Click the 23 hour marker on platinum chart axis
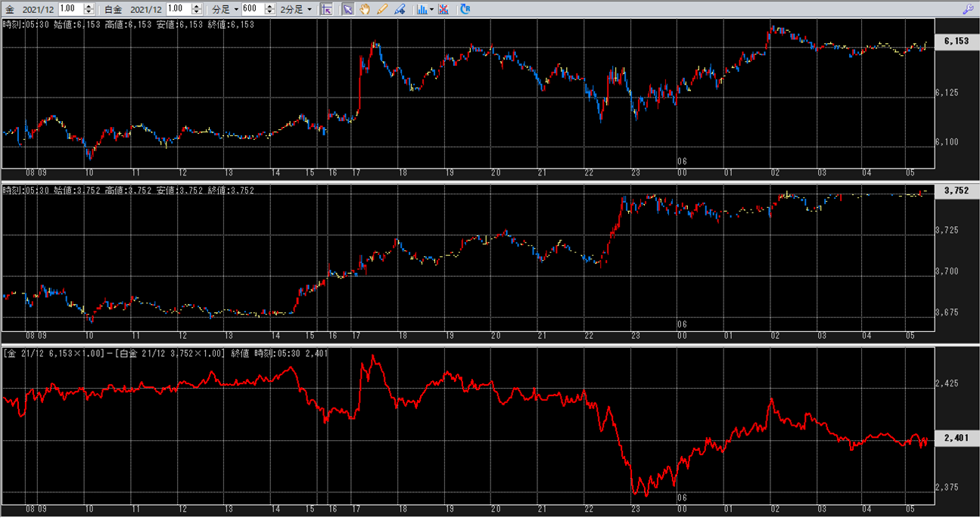The width and height of the screenshot is (980, 518). coord(636,335)
